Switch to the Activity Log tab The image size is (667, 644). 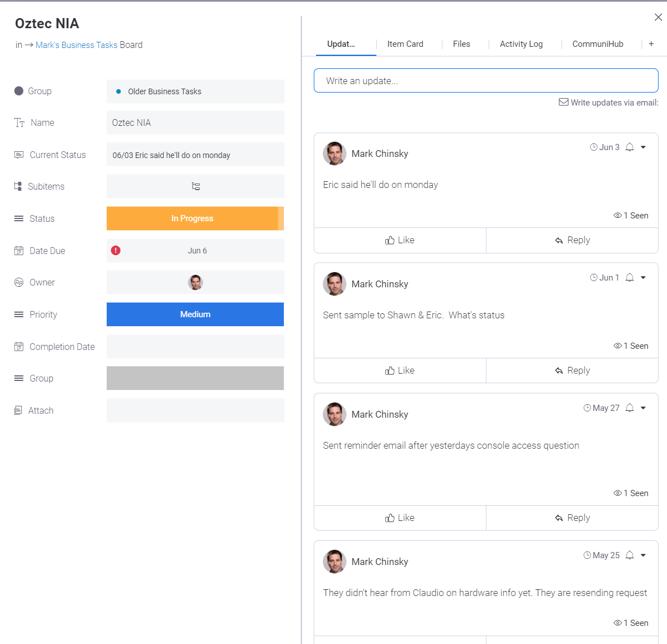(x=521, y=44)
